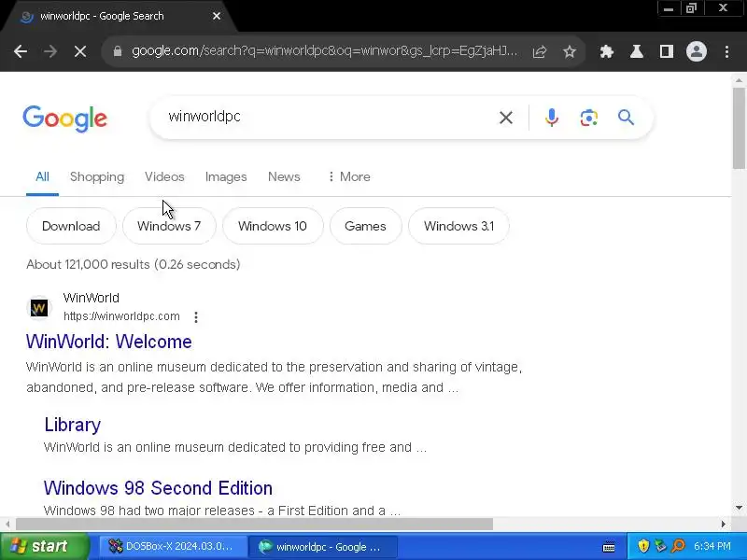Clear the search box text with X
The height and width of the screenshot is (560, 747).
click(506, 118)
